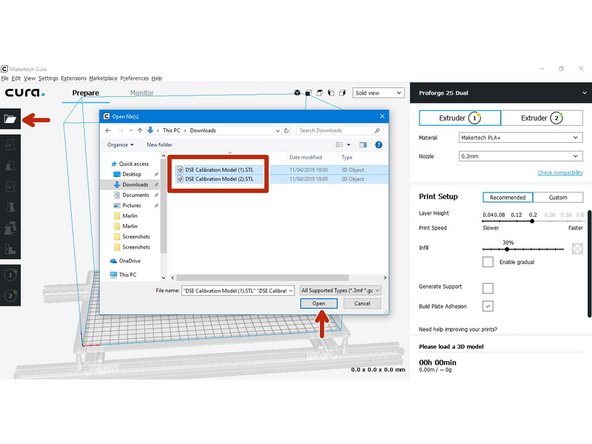Click the dialog horizontal scrollbar

tap(262, 278)
